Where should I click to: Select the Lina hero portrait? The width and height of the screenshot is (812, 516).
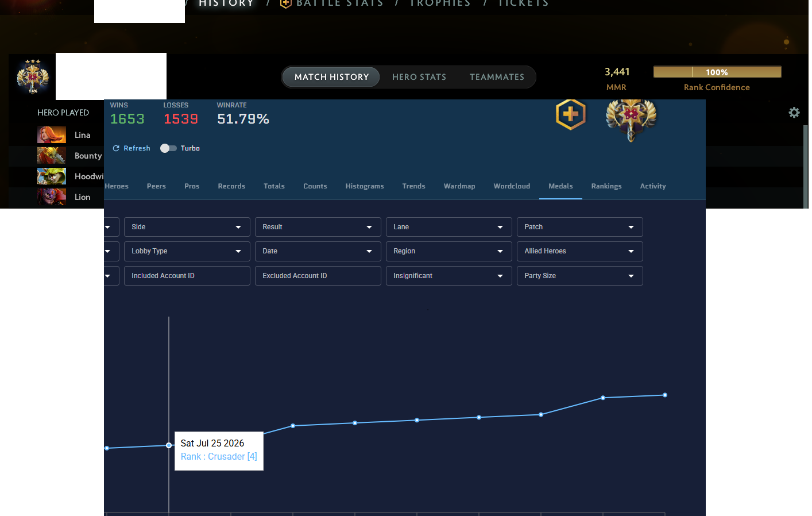click(52, 135)
